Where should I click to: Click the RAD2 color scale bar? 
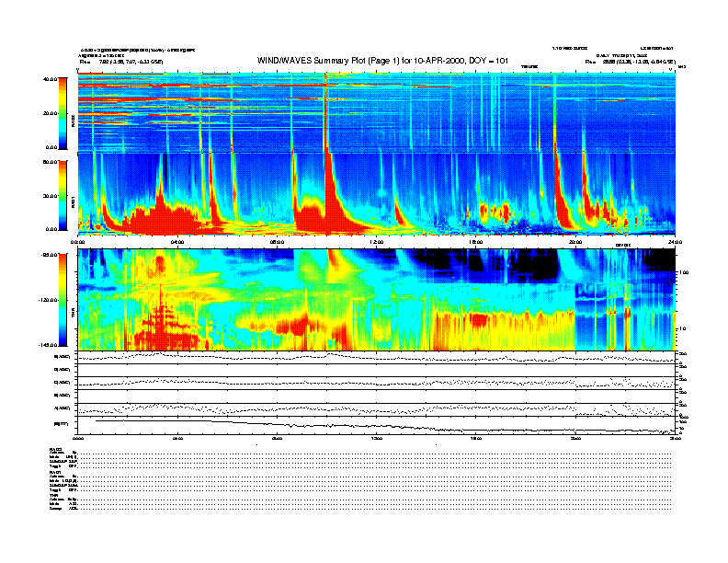(62, 112)
